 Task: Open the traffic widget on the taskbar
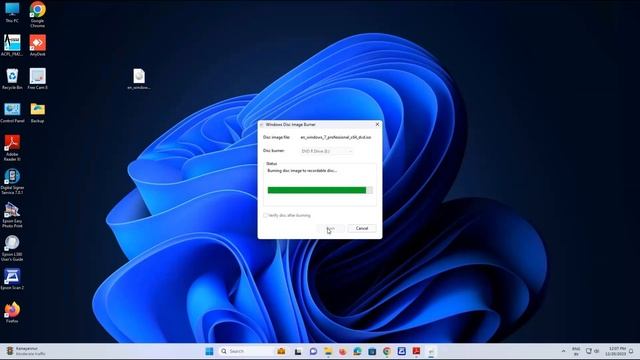point(25,351)
